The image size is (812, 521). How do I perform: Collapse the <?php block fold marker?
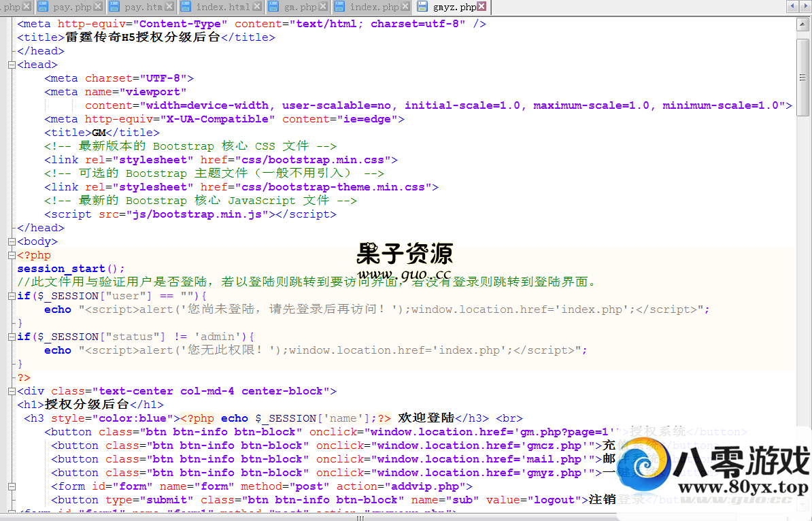12,255
